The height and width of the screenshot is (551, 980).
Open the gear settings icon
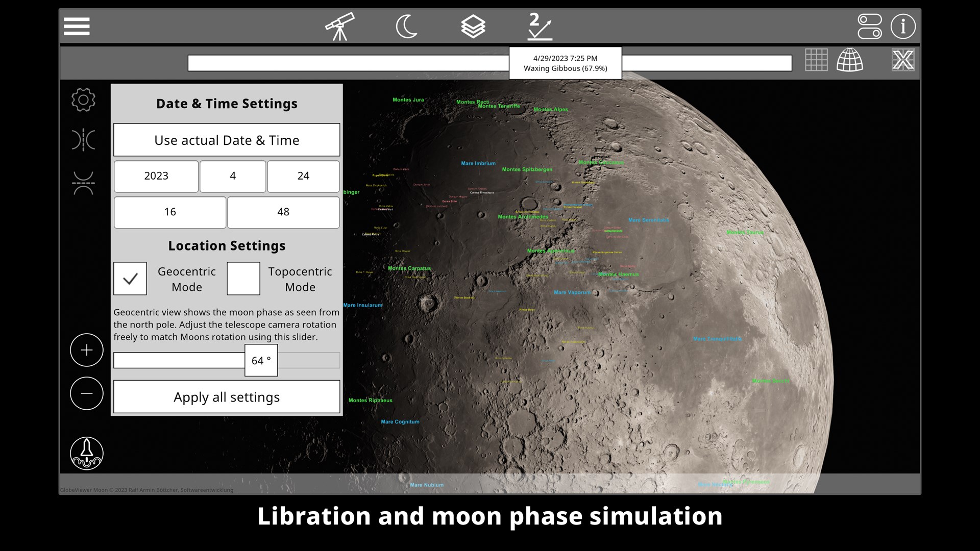(83, 99)
